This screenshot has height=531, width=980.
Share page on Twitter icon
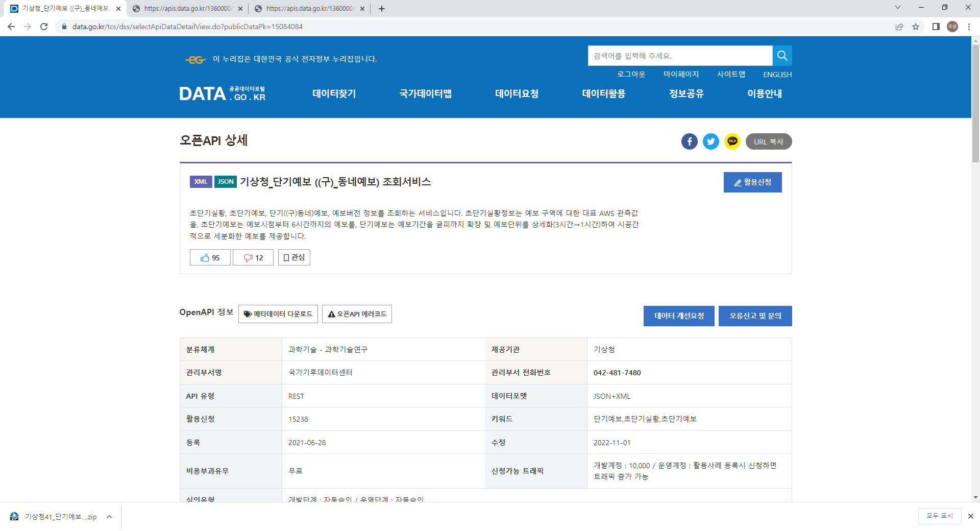pyautogui.click(x=711, y=141)
